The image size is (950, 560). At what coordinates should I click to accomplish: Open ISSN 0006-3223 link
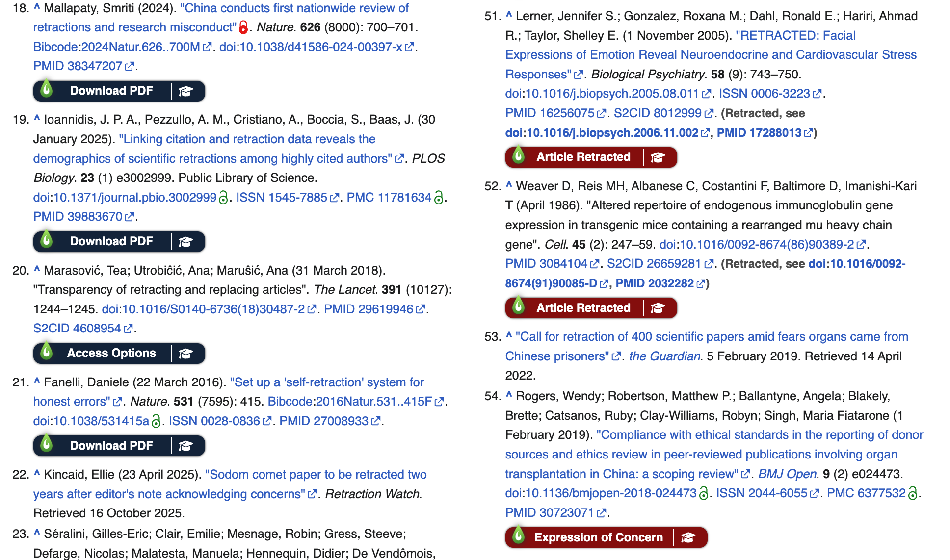click(x=764, y=94)
